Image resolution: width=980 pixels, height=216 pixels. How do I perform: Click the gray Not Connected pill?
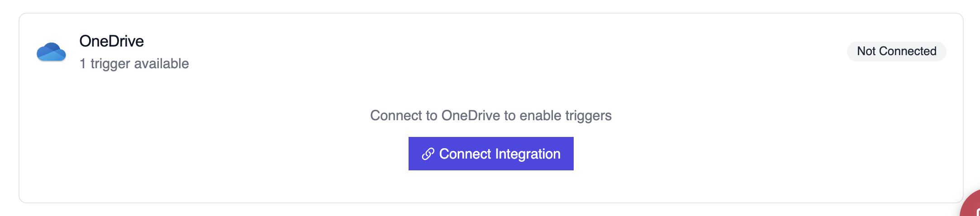(x=896, y=52)
